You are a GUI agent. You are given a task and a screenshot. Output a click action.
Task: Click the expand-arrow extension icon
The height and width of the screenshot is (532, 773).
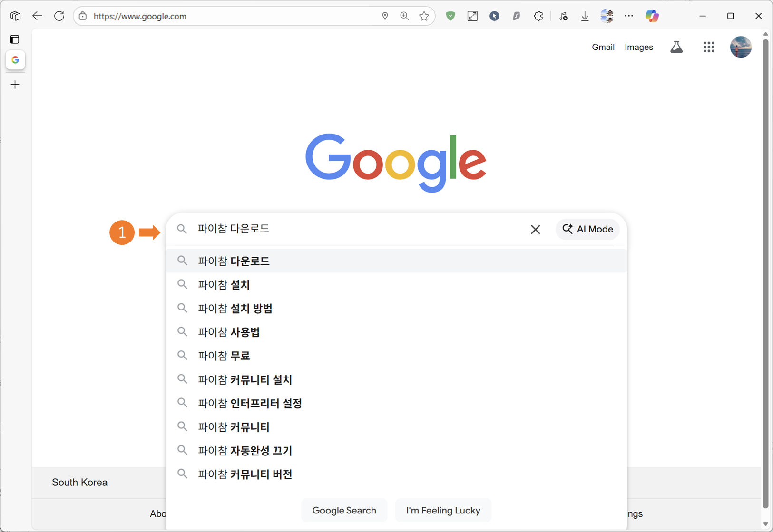(x=472, y=16)
